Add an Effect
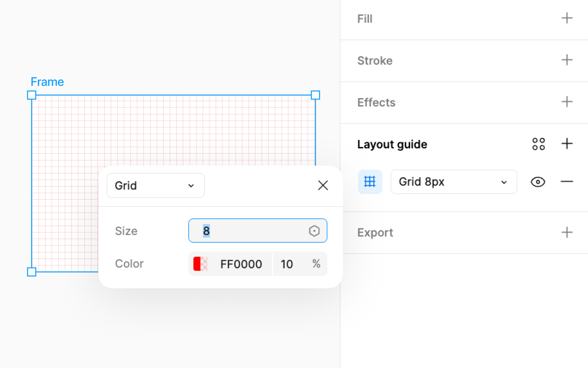 [567, 102]
